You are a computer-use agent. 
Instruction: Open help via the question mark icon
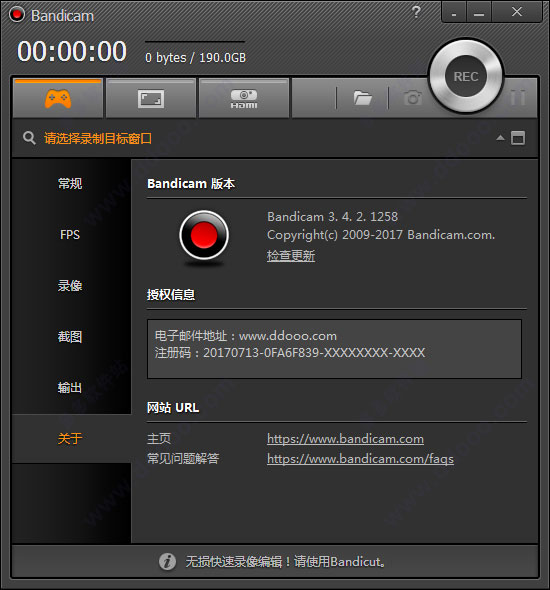pyautogui.click(x=416, y=12)
